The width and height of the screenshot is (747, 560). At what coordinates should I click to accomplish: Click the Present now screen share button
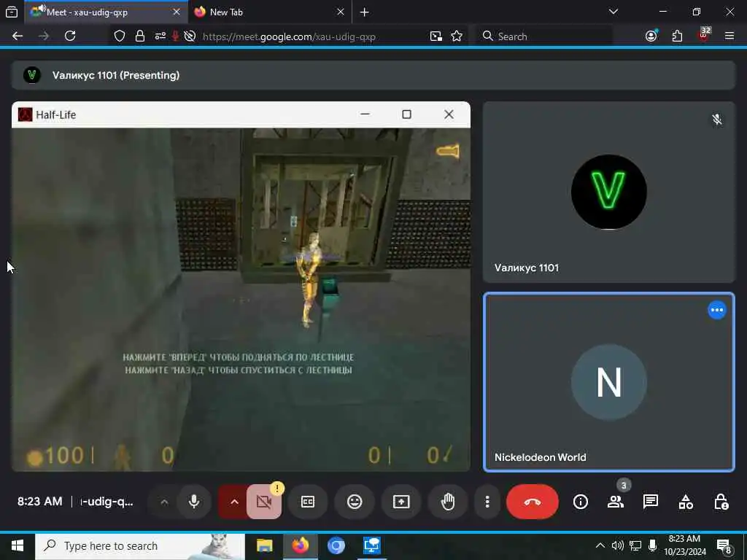tap(401, 502)
